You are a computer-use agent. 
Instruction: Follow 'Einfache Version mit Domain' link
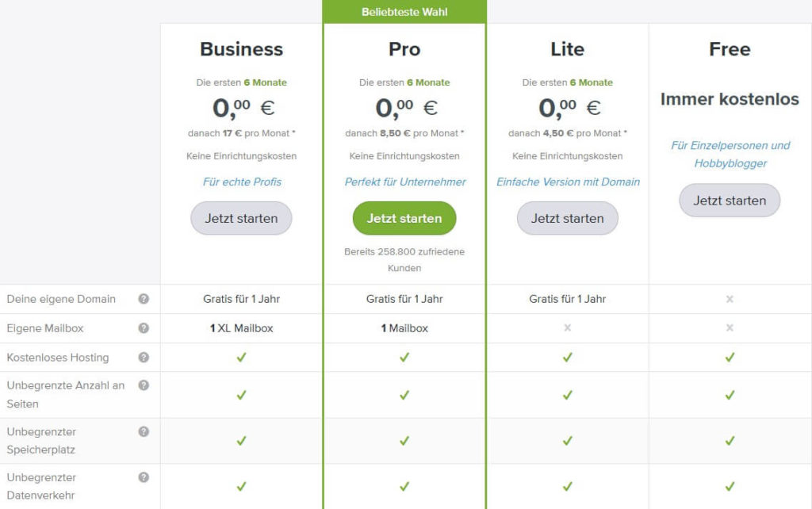coord(568,182)
